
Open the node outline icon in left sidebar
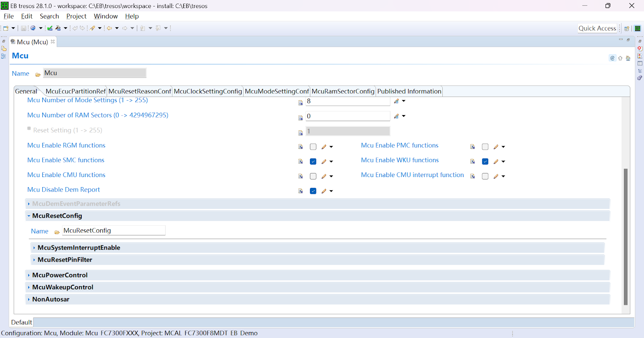tap(4, 56)
